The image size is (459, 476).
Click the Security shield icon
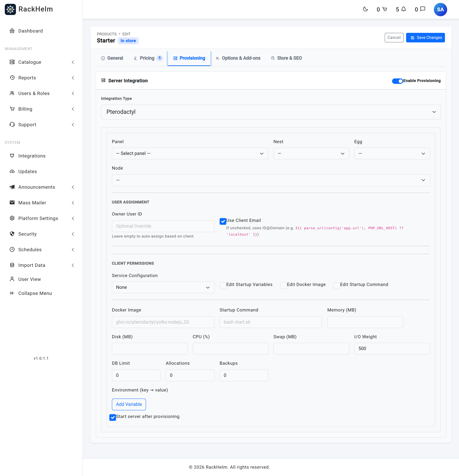[12, 234]
